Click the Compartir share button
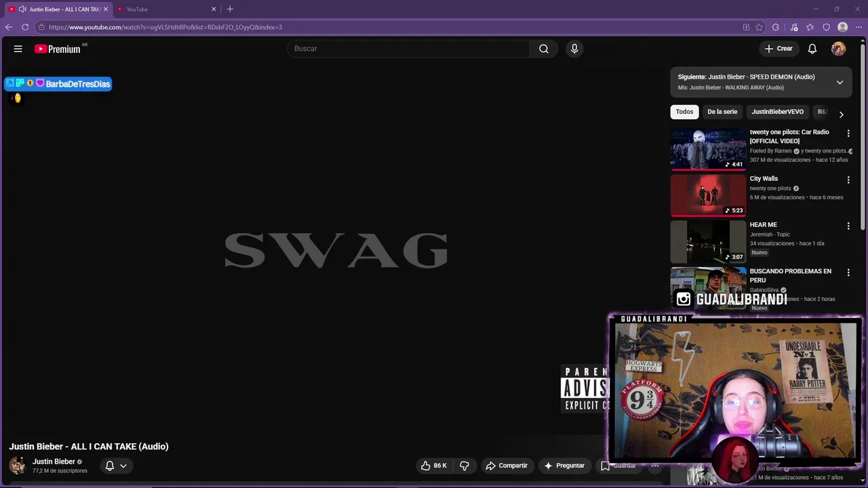Screen dimensions: 868x488 point(507,466)
